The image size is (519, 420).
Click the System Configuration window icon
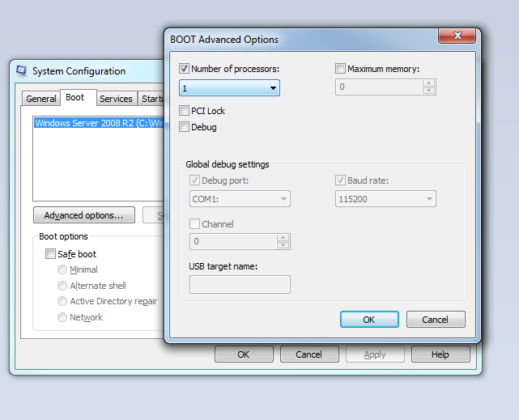click(x=21, y=71)
